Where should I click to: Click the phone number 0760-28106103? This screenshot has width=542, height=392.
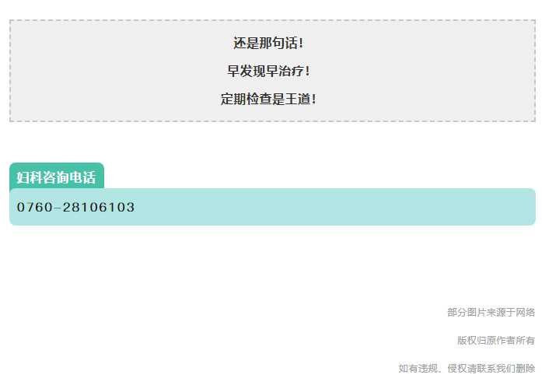coord(75,207)
